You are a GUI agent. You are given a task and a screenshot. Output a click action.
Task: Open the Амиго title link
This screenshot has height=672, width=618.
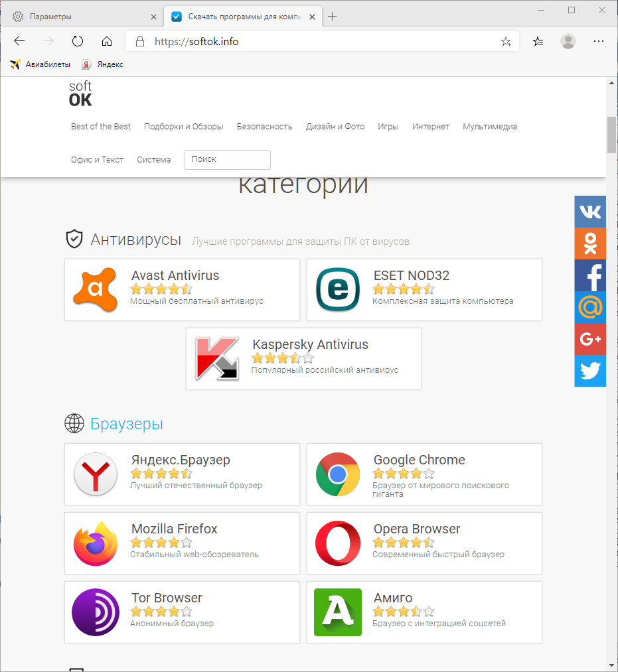(393, 598)
